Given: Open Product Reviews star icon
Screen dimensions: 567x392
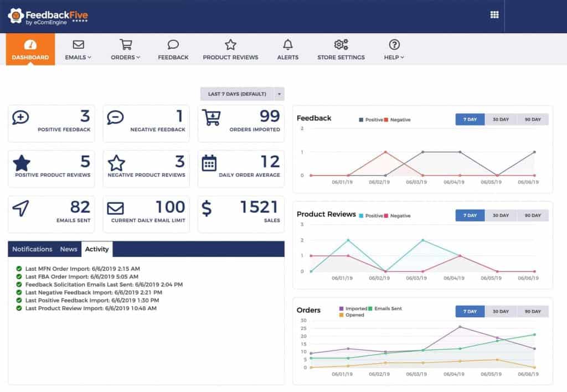Looking at the screenshot, I should [x=230, y=45].
